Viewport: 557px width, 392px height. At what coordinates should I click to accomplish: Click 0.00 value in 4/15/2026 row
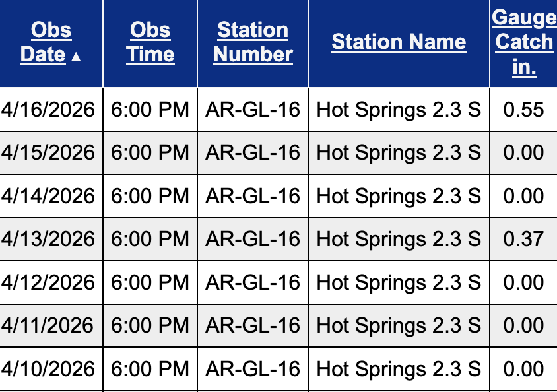[x=523, y=152]
